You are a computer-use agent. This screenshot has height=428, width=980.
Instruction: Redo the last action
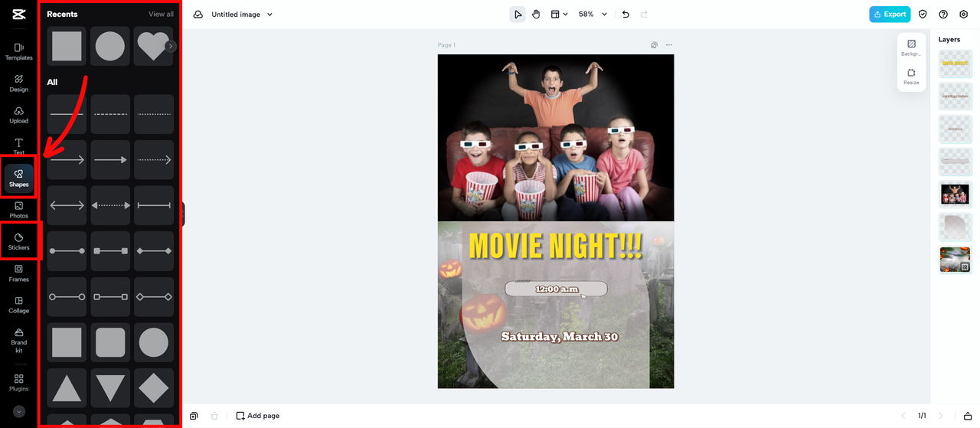coord(644,14)
